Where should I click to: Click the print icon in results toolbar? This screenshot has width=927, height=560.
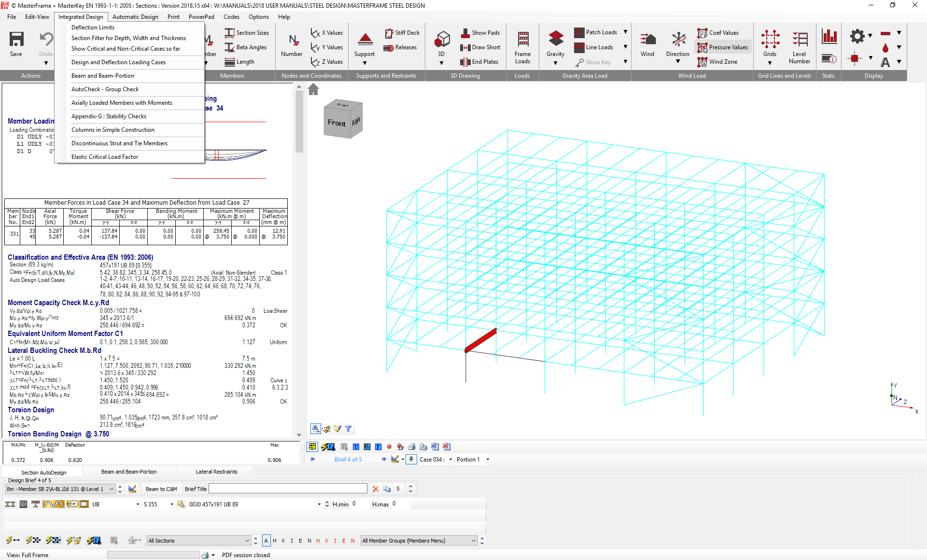pos(411,447)
